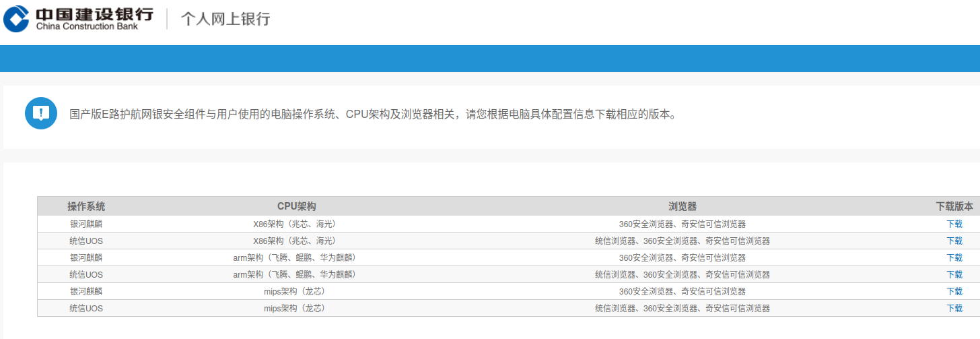Click browser list in 统信UOS X86架构 row
The height and width of the screenshot is (339, 980).
[682, 241]
